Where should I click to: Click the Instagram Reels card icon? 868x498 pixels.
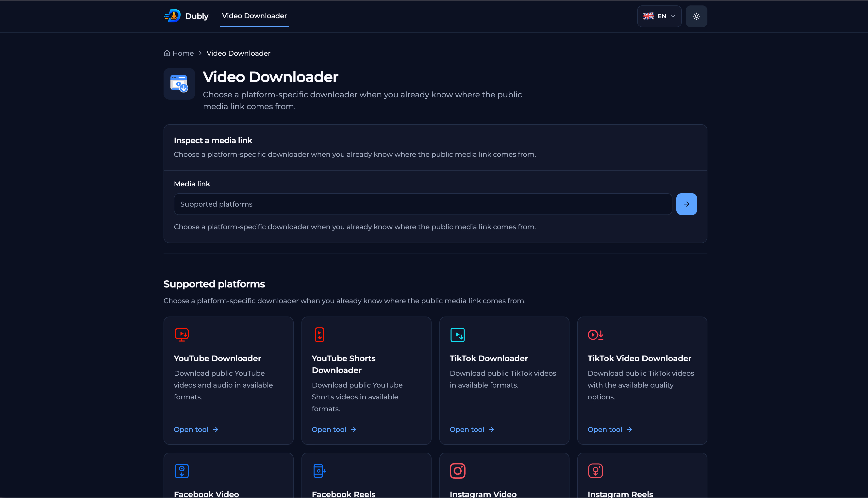595,471
